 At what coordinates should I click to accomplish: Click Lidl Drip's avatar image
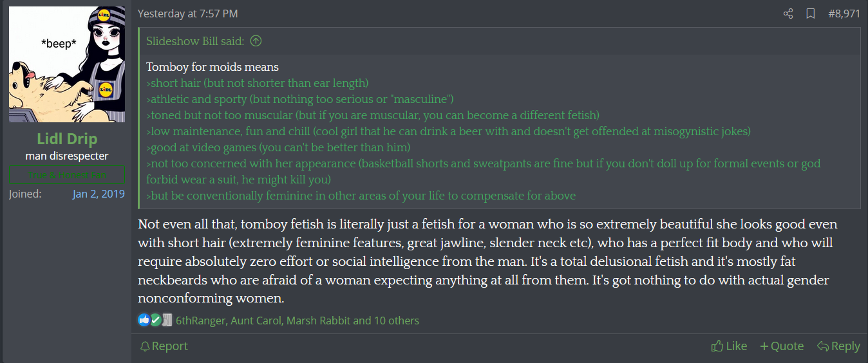[67, 64]
